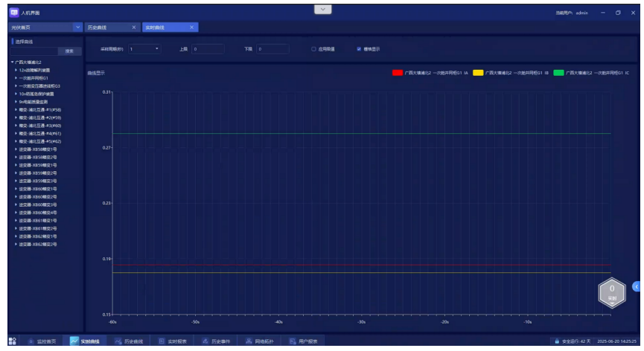Click the lock icon in the status bar

coord(557,341)
